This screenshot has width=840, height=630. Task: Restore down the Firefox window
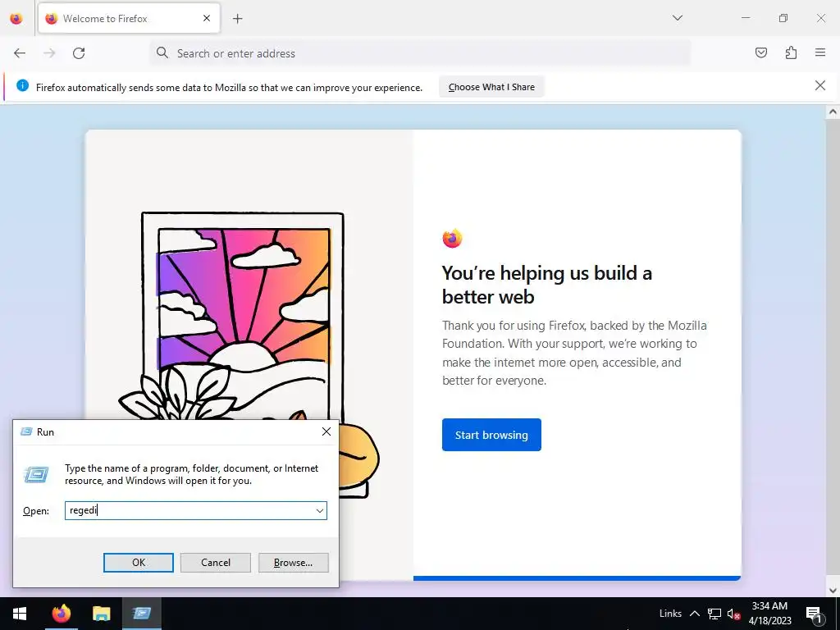tap(783, 18)
